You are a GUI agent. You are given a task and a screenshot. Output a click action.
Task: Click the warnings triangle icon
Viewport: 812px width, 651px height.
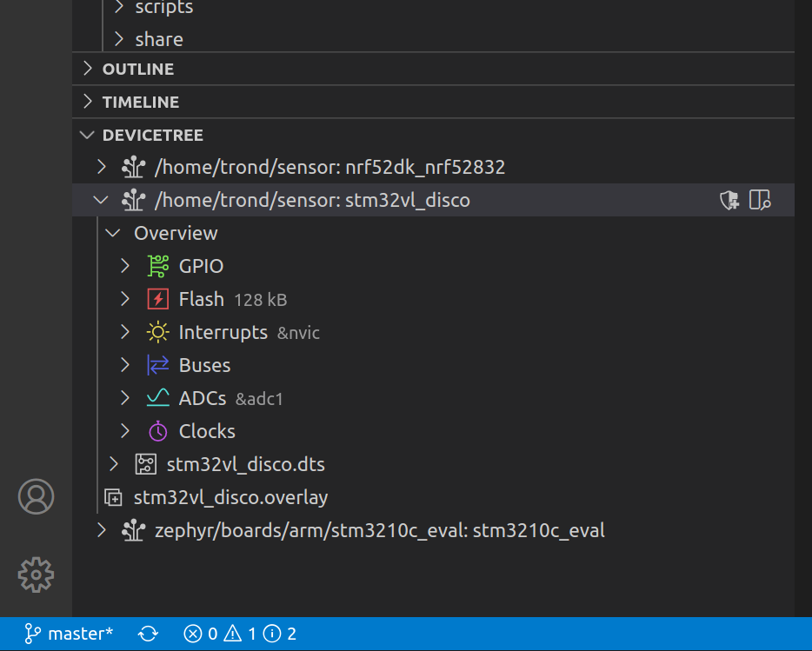coord(232,634)
